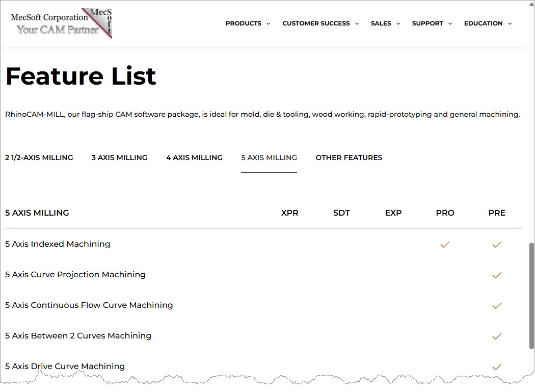Click PRE checkmark for Continuous Flow Curve Machining
535x392 pixels.
click(x=497, y=306)
